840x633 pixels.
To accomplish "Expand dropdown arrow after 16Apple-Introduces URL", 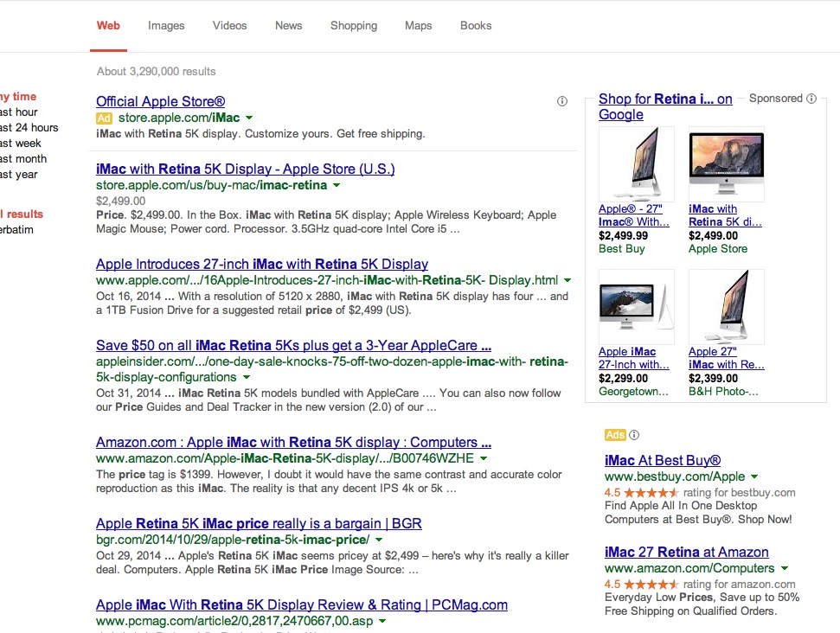I will (567, 280).
